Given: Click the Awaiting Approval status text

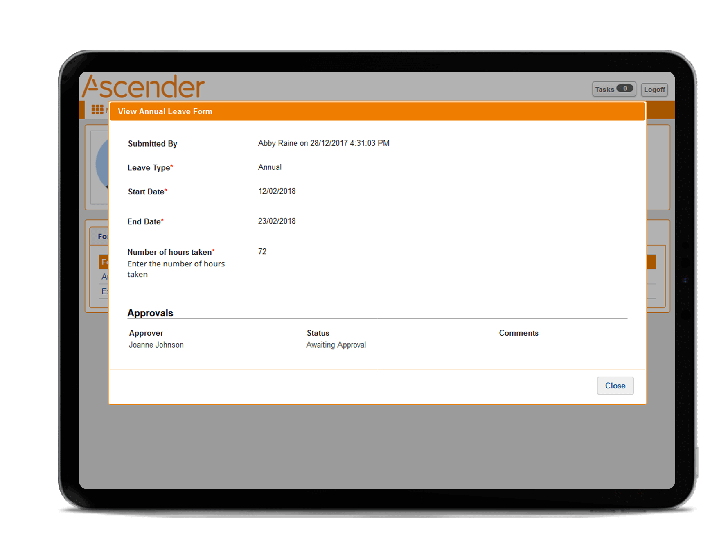Looking at the screenshot, I should (x=336, y=344).
